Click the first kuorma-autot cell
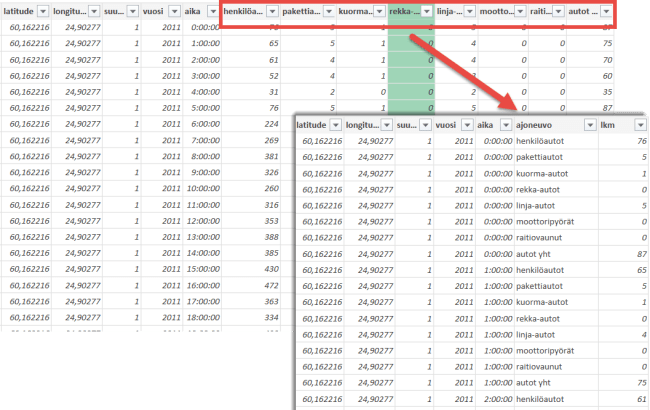The height and width of the screenshot is (410, 650). (542, 172)
